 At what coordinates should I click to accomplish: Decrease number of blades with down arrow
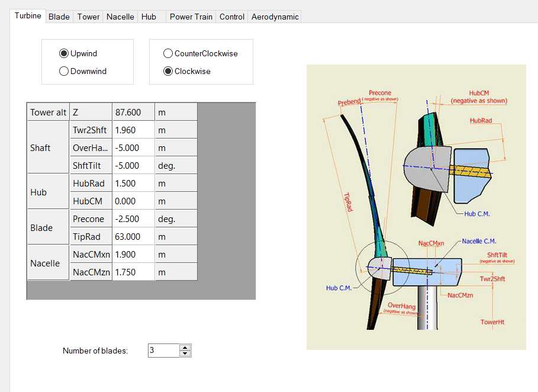point(185,354)
